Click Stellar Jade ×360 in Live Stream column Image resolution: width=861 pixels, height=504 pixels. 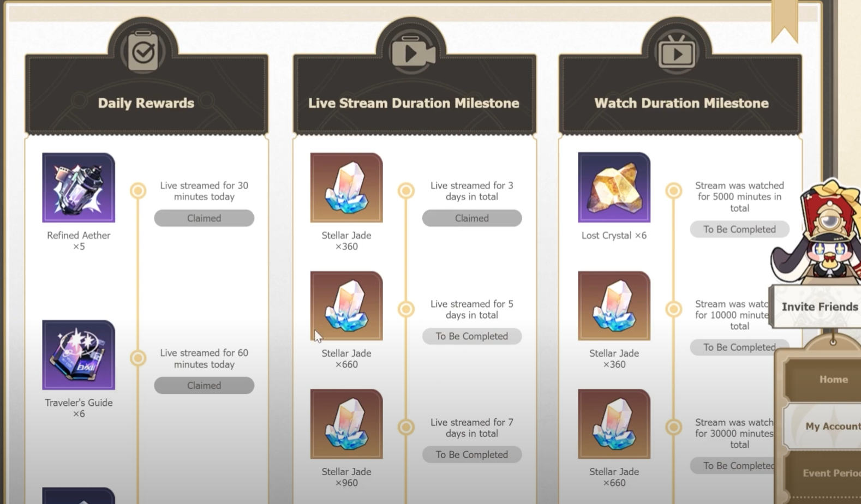[346, 188]
